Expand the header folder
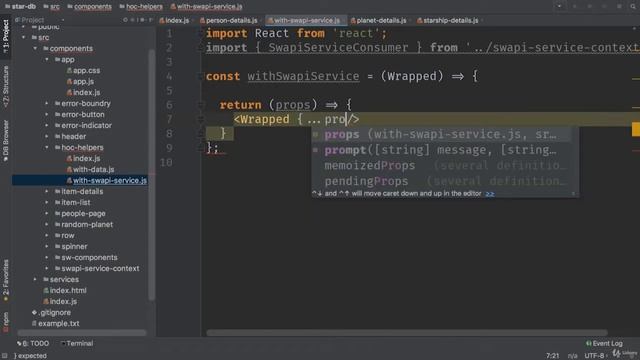The height and width of the screenshot is (360, 640). 47,137
